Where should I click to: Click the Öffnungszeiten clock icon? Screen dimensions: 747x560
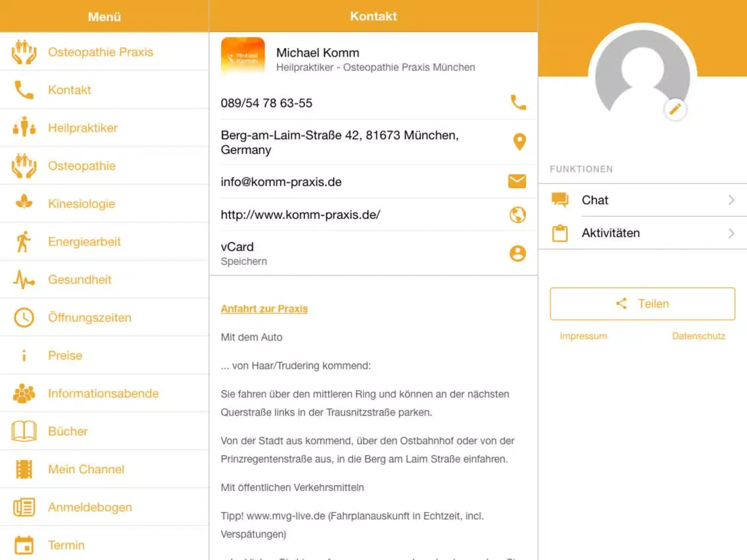click(24, 317)
